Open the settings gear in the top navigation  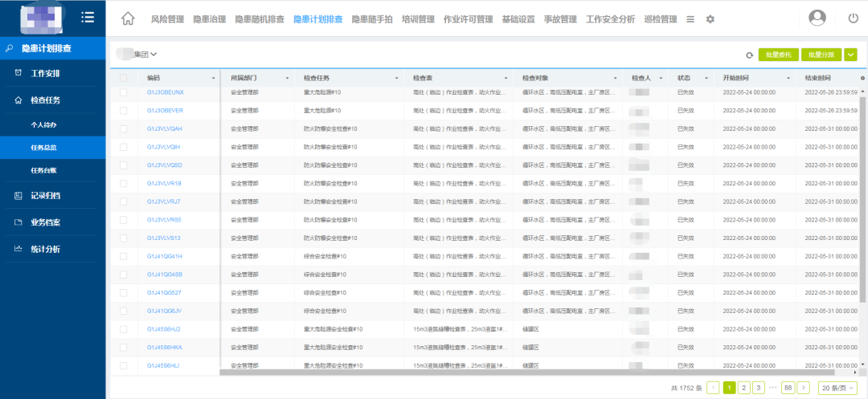point(710,19)
